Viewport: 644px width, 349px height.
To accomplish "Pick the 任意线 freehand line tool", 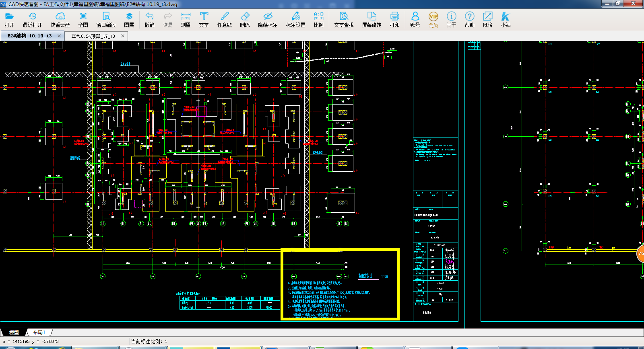I will [x=224, y=19].
